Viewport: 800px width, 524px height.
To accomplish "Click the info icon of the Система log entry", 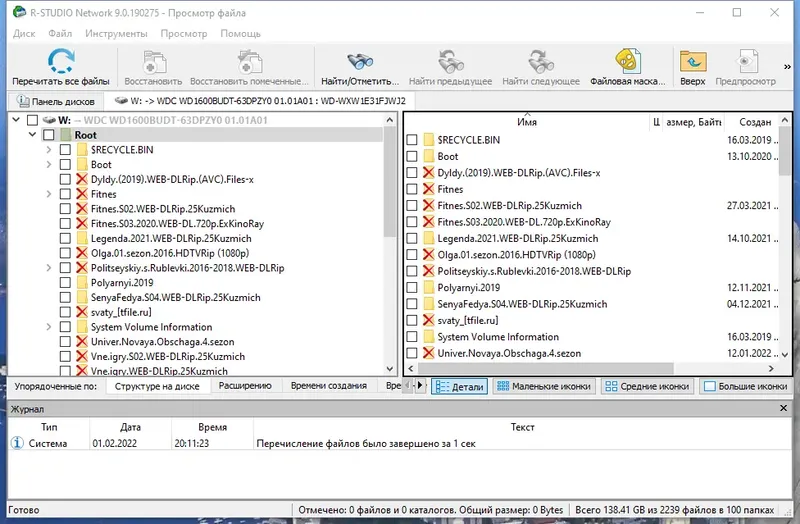I will point(17,443).
